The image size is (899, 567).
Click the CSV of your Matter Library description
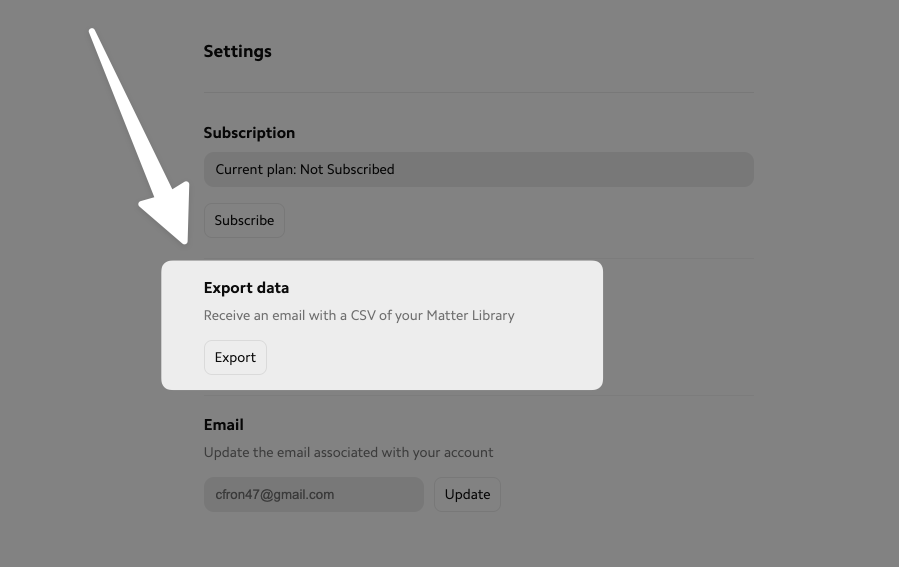(359, 315)
